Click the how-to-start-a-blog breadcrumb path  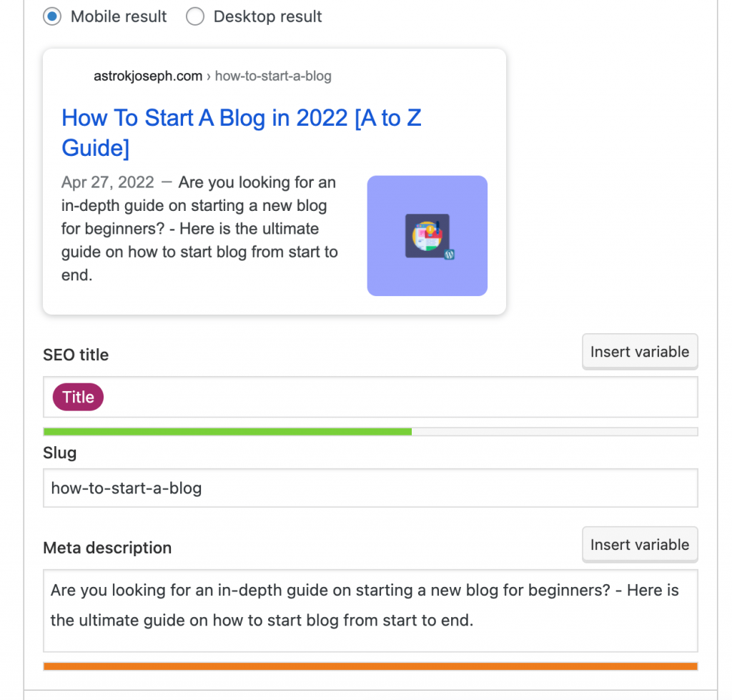pos(273,76)
